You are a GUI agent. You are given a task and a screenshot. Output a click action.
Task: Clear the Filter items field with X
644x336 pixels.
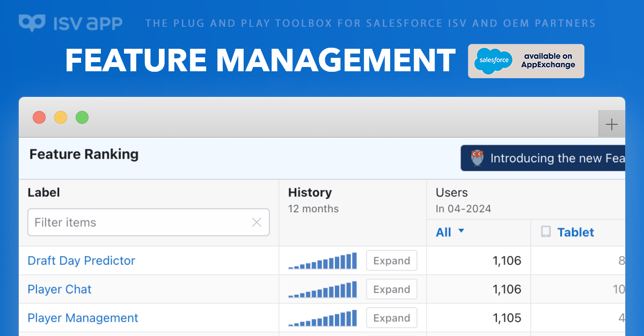(x=257, y=222)
